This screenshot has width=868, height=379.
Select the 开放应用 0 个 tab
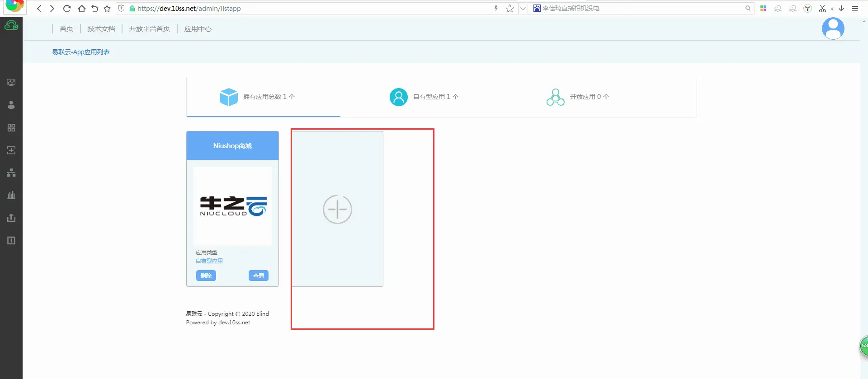click(578, 97)
